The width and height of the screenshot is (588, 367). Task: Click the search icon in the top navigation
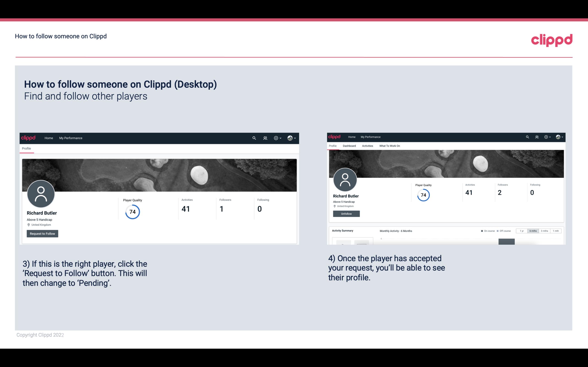pyautogui.click(x=253, y=138)
